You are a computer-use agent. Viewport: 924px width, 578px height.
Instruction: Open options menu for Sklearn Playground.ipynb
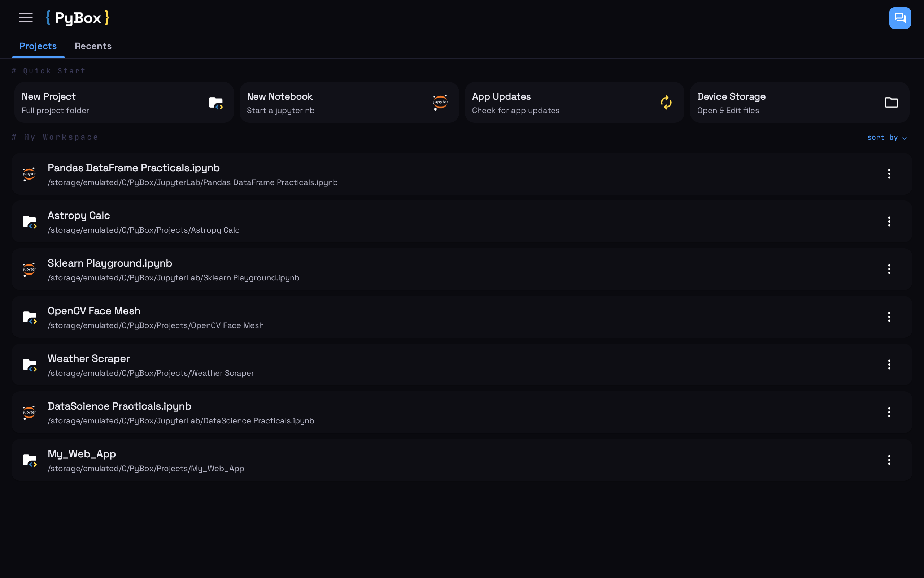click(889, 269)
